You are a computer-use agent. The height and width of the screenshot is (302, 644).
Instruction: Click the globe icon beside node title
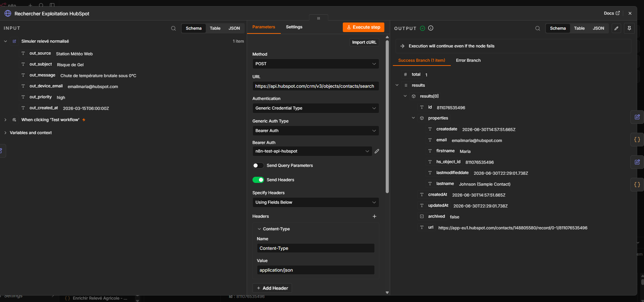point(8,13)
